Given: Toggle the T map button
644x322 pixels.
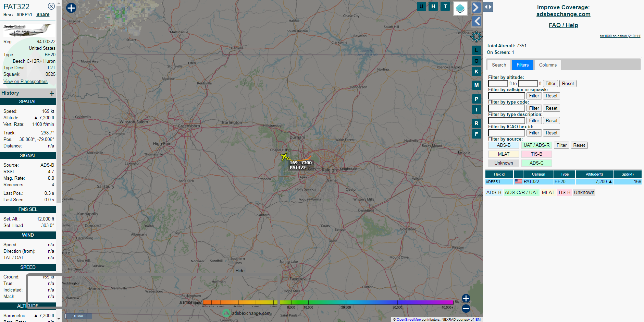Looking at the screenshot, I should point(445,6).
